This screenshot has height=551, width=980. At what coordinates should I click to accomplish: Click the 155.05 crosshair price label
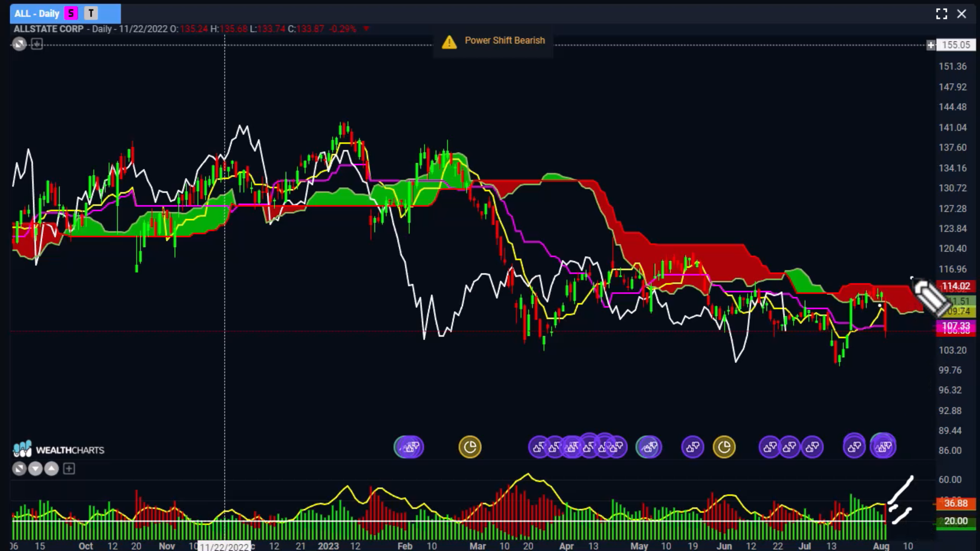(x=956, y=45)
